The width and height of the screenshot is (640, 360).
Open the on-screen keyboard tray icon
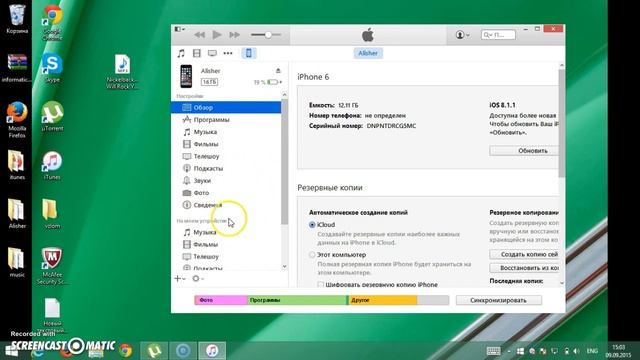[x=493, y=351]
